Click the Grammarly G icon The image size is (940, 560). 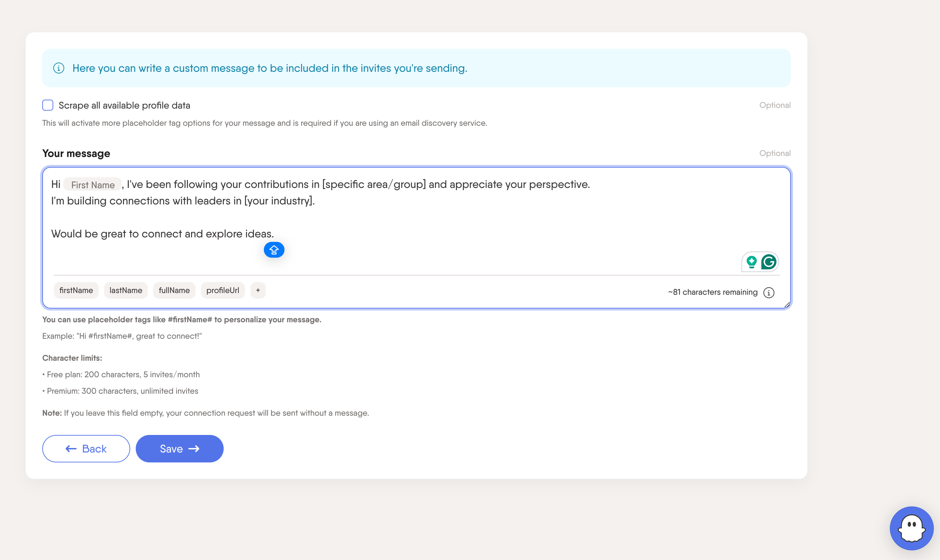coord(769,262)
